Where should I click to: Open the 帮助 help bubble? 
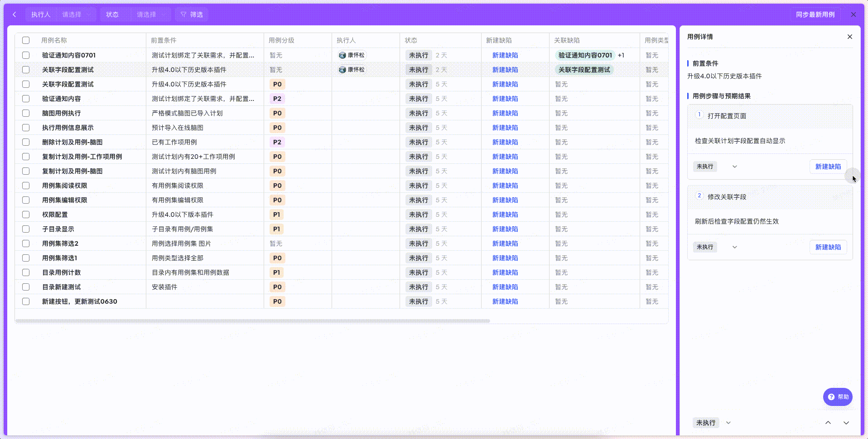tap(838, 397)
